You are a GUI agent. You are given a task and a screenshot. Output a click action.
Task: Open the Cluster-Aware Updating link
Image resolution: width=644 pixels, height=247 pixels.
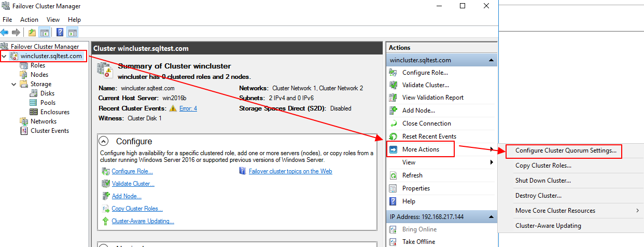pos(143,221)
